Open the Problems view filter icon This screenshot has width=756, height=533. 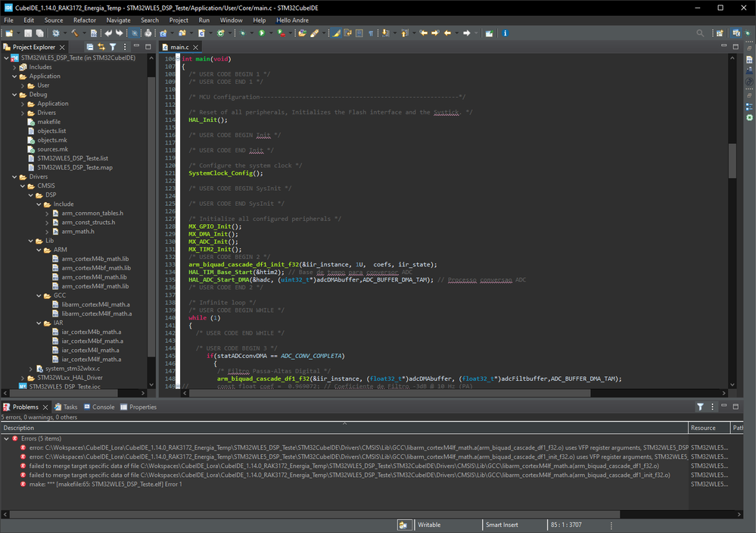[700, 407]
